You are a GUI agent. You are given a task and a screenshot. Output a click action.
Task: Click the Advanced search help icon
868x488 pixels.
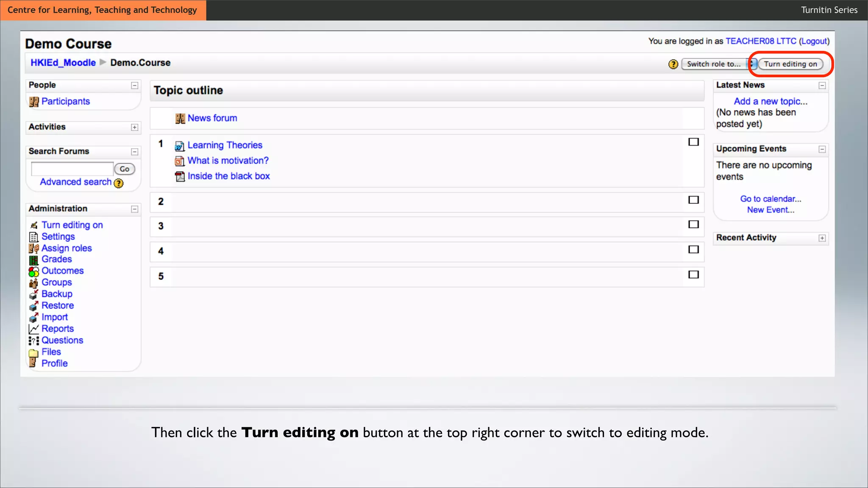pos(119,183)
